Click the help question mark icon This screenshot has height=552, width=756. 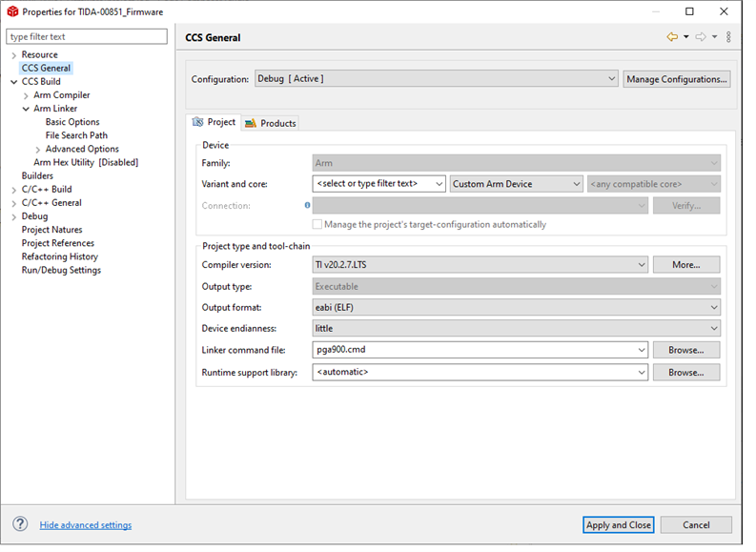20,524
